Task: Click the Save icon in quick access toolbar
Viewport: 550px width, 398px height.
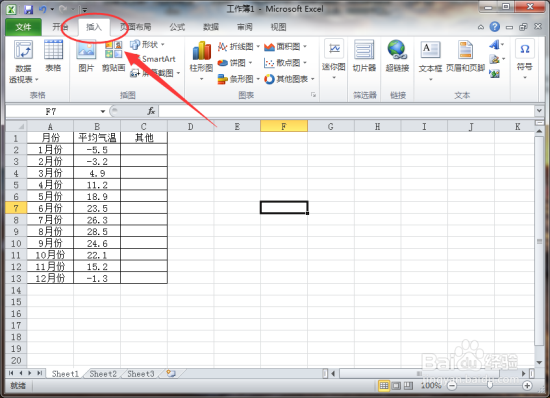Action: point(28,9)
